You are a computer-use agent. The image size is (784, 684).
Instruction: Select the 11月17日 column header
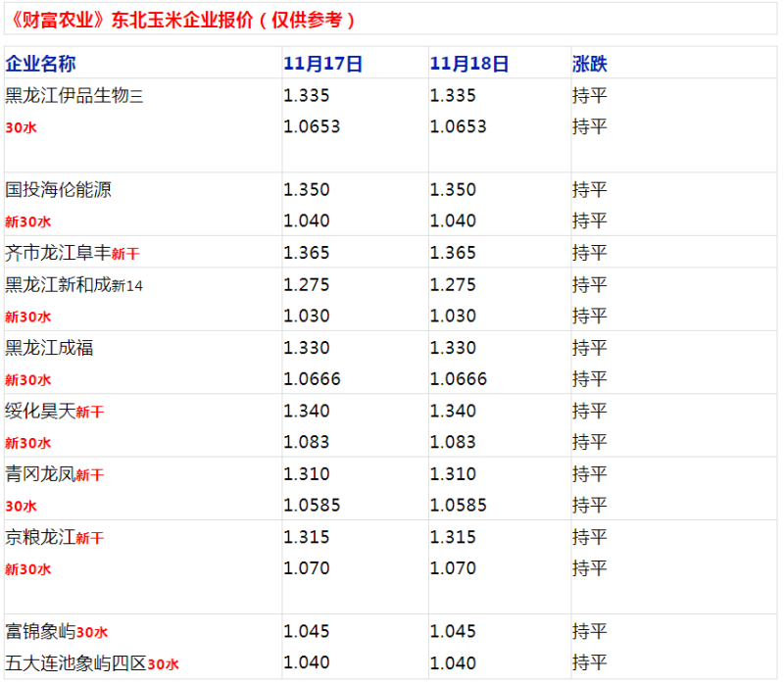[323, 64]
